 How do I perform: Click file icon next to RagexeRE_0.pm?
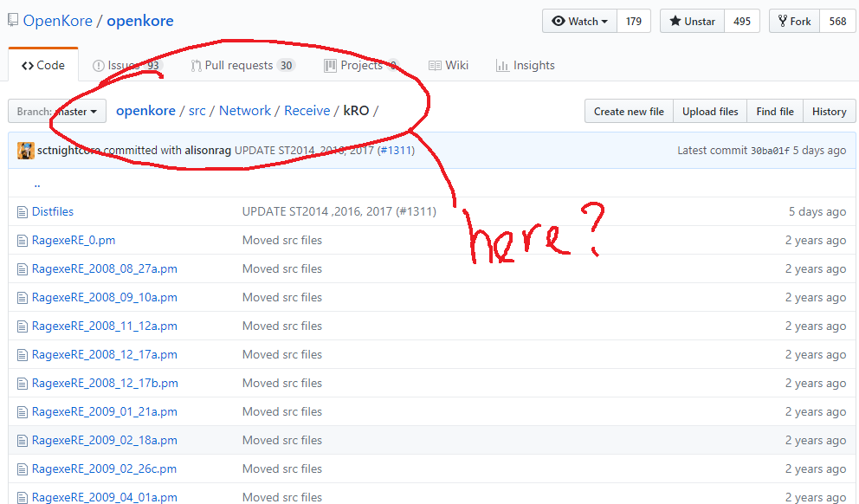pyautogui.click(x=22, y=241)
